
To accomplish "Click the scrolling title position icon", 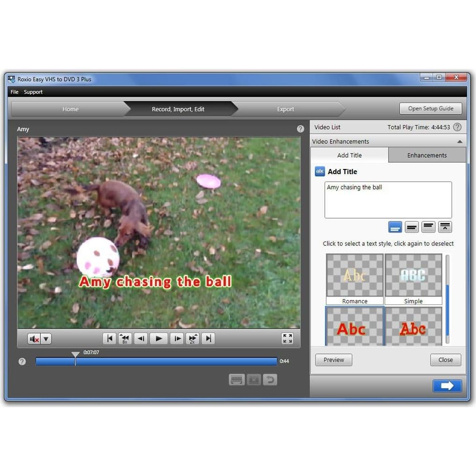I will (x=444, y=227).
